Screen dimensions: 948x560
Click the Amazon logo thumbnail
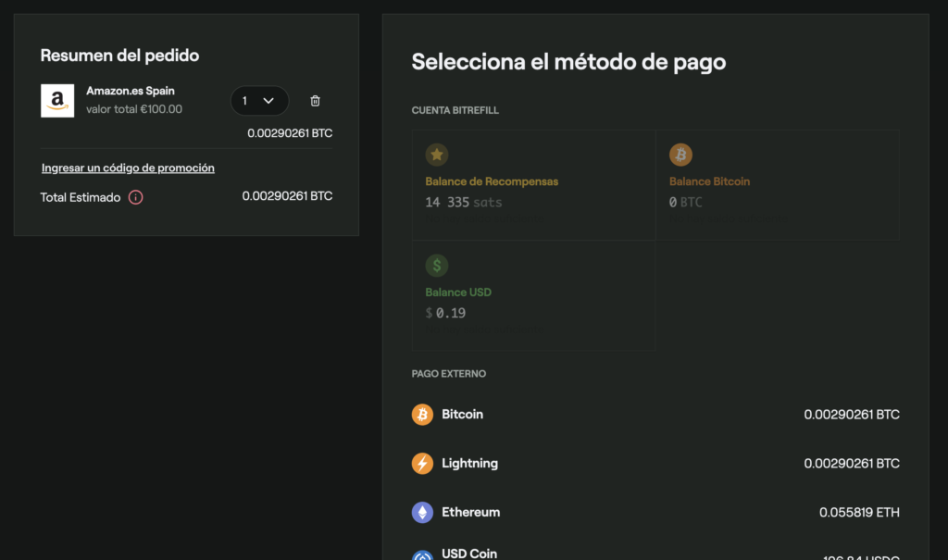click(57, 101)
